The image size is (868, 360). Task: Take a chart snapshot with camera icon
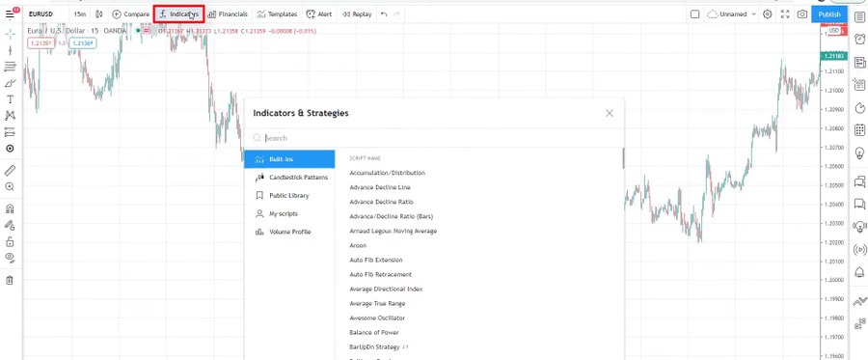pyautogui.click(x=802, y=14)
